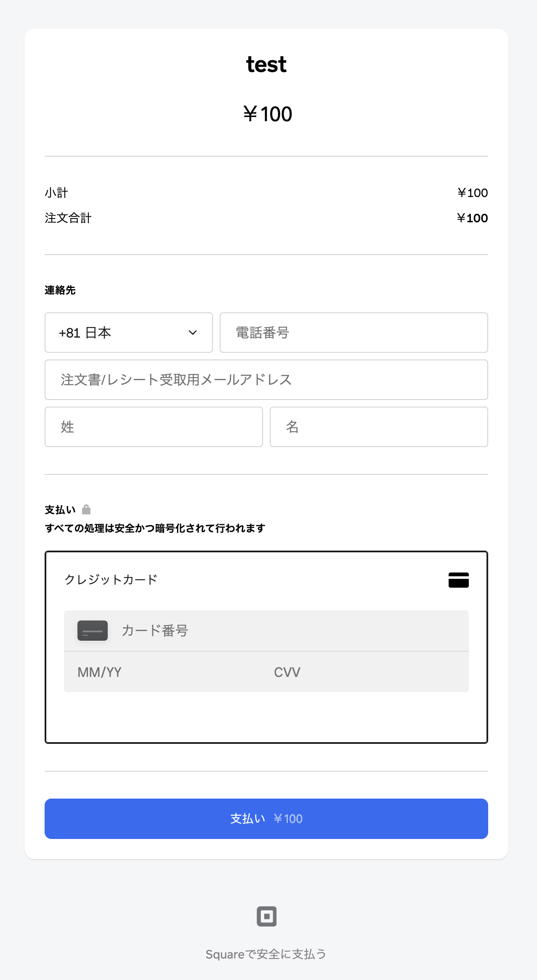This screenshot has height=980, width=537.
Task: Click the blue 支払い ¥100 pay button
Action: pos(266,819)
